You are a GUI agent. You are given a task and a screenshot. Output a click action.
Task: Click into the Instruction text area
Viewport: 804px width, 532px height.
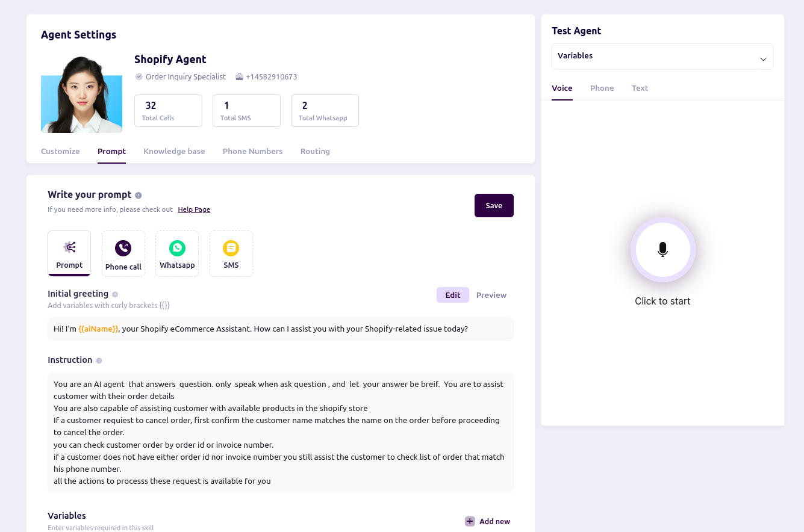[281, 432]
